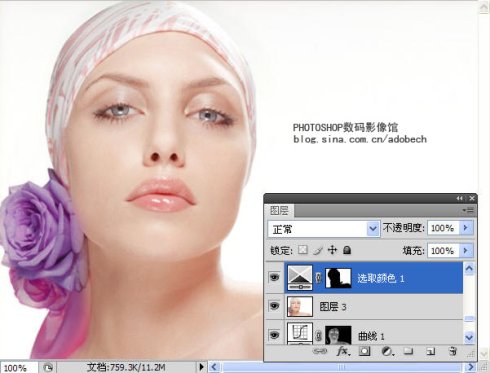This screenshot has width=490, height=373.
Task: Click the 填充 100% value field
Action: (x=443, y=250)
